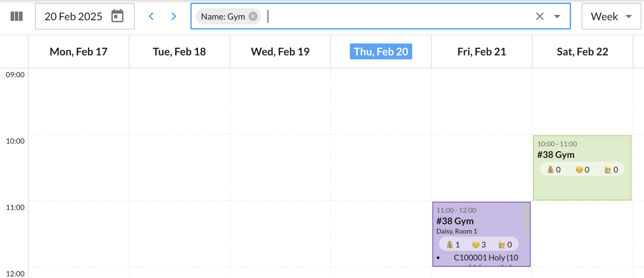Select the Thu, Feb 20 highlighted header
644x278 pixels.
(381, 52)
